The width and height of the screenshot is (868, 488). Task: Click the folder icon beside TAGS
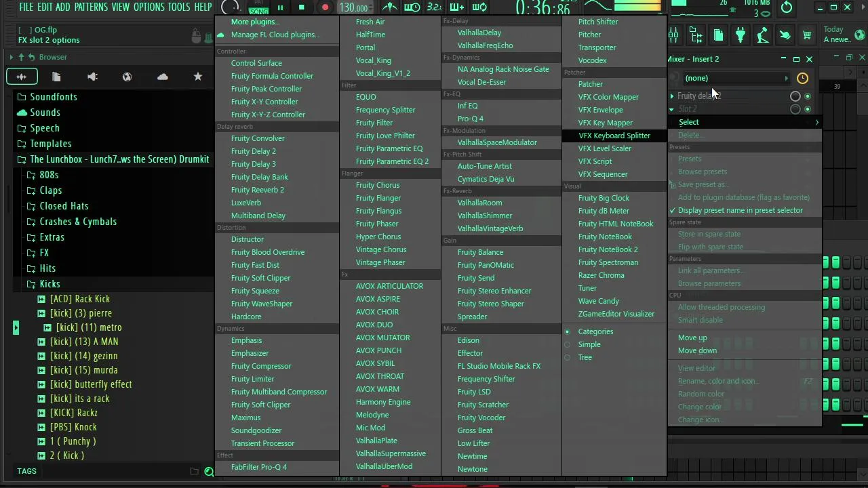(x=195, y=471)
